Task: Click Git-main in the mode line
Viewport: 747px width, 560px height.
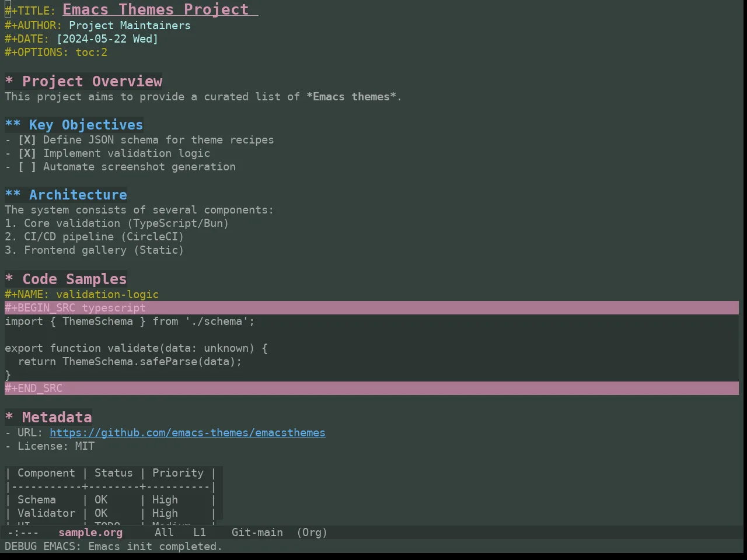Action: (257, 533)
